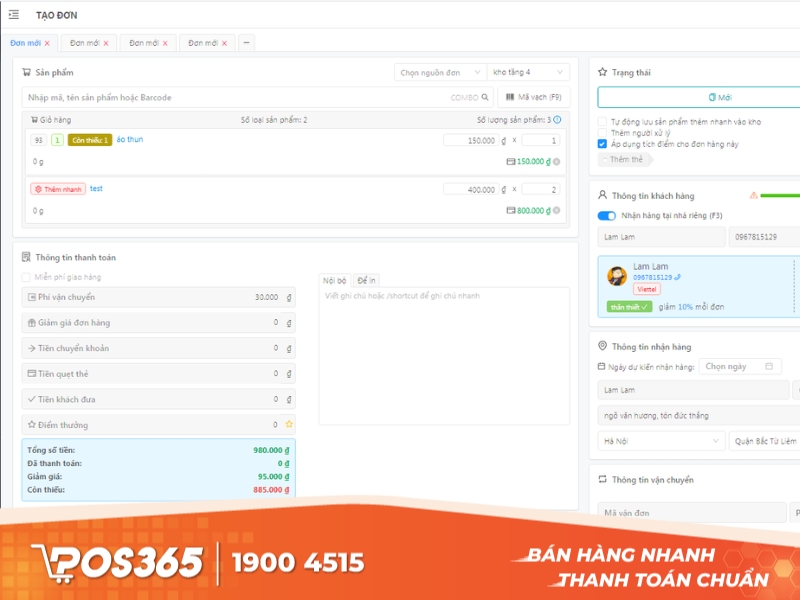Screen dimensions: 800x600
Task: Open the hamburger menu at top left
Action: click(x=14, y=15)
